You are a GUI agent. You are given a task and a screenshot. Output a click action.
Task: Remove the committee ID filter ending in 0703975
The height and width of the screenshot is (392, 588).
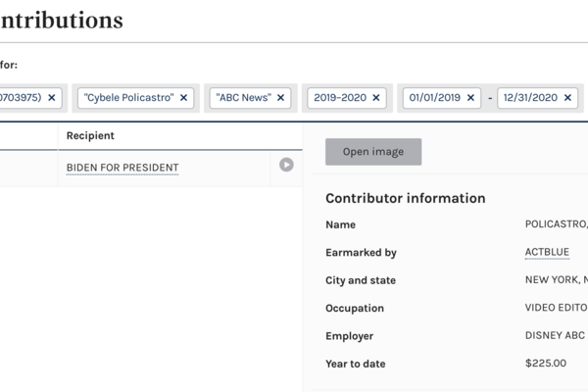click(x=52, y=98)
